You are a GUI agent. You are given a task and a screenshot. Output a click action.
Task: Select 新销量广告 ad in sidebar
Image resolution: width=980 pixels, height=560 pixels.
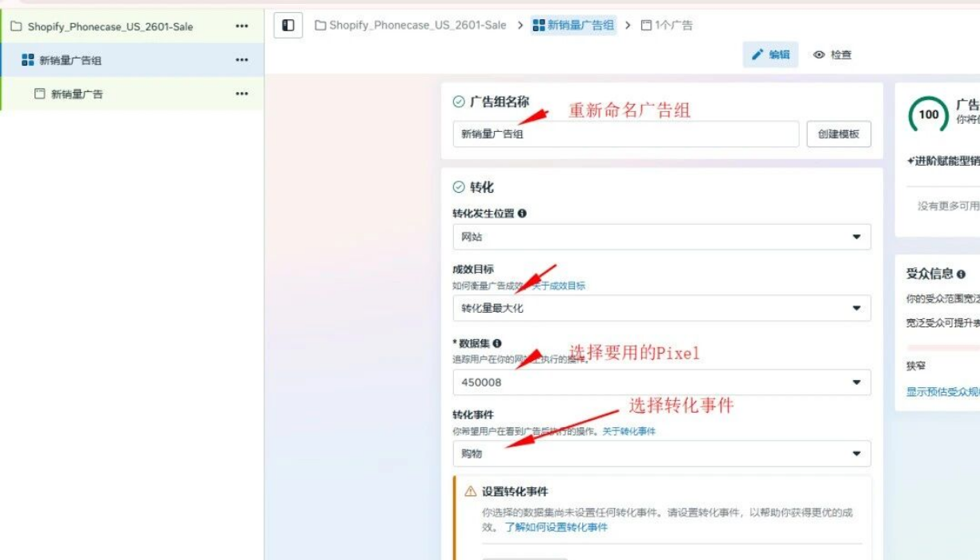tap(132, 94)
